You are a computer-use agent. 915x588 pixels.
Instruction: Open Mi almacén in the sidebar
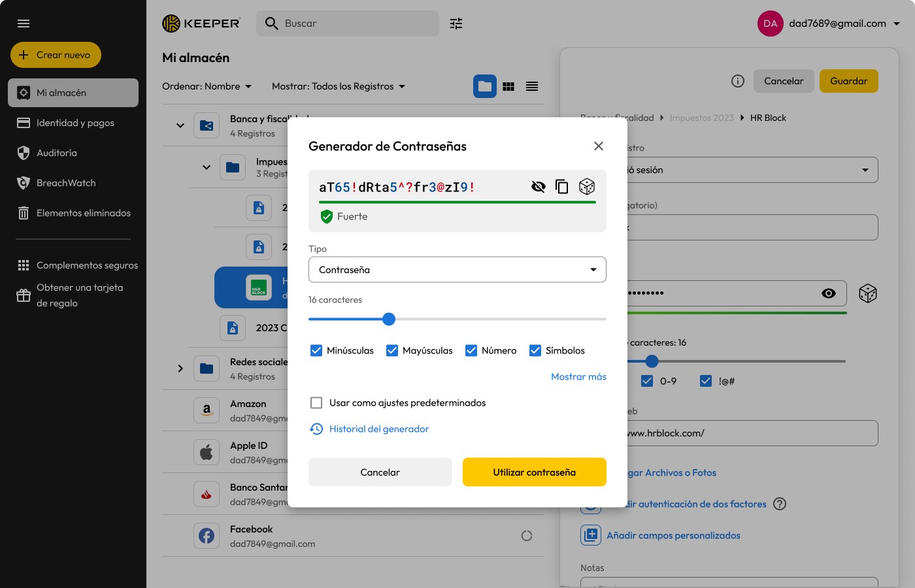(73, 93)
